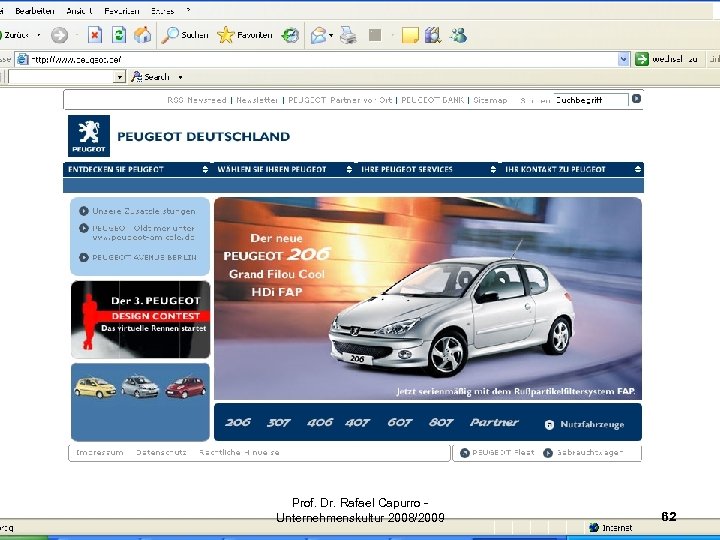The height and width of the screenshot is (540, 720).
Task: Open the Messenger people icon
Action: click(458, 35)
